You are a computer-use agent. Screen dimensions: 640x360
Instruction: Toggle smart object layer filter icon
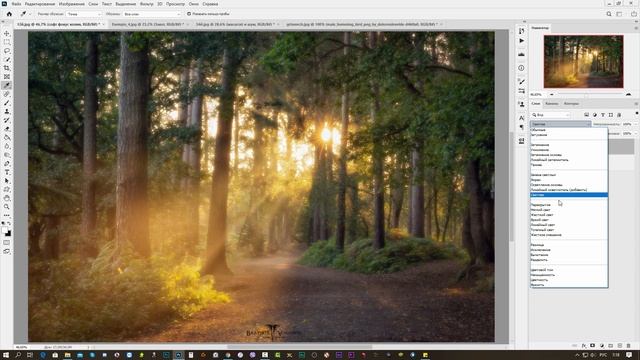[x=619, y=115]
